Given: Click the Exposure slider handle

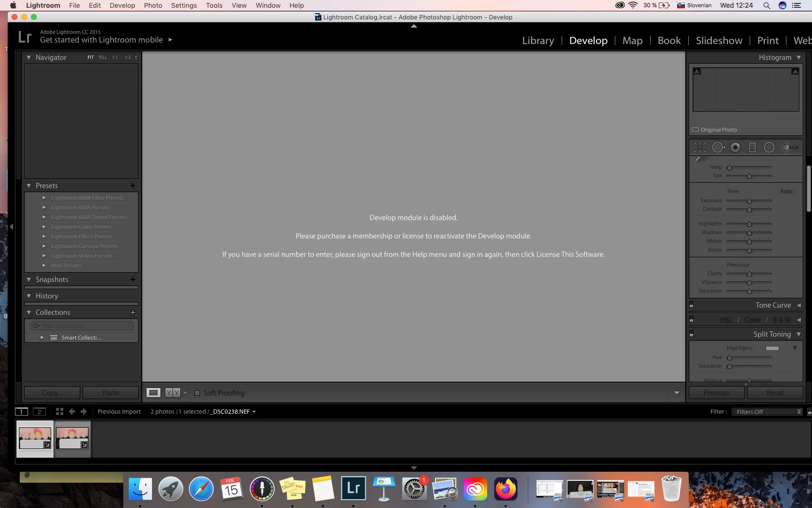Looking at the screenshot, I should tap(749, 201).
